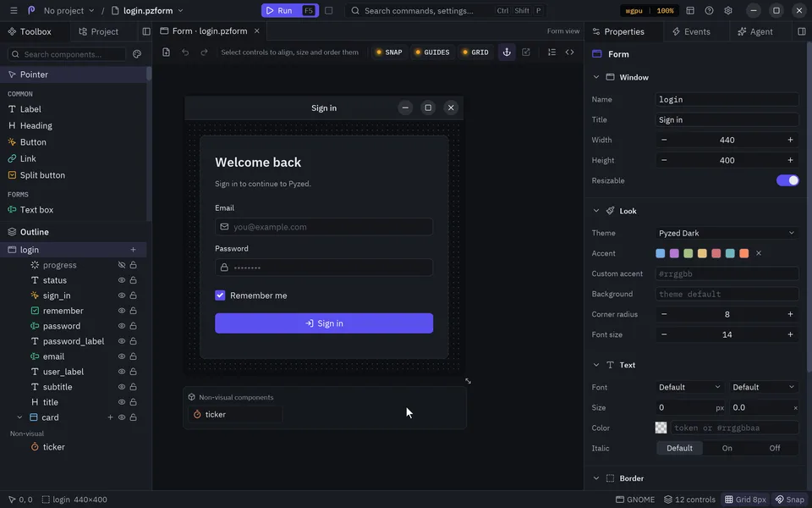Image resolution: width=812 pixels, height=508 pixels.
Task: Toggle the left sidebar panel icon
Action: click(x=146, y=31)
